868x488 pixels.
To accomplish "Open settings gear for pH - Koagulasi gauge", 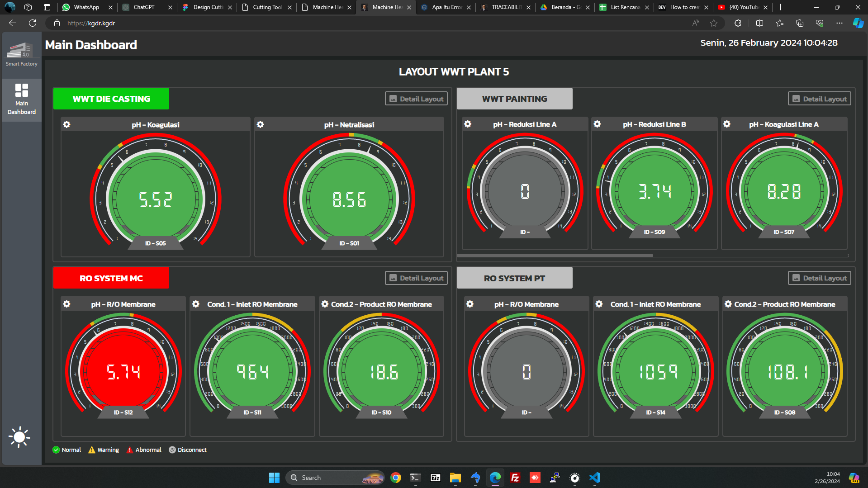I will tap(67, 124).
